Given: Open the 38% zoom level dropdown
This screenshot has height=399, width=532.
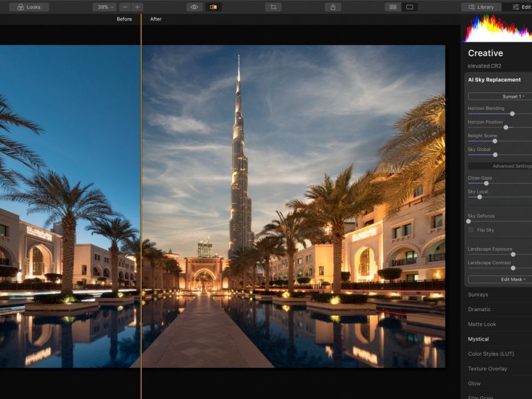Looking at the screenshot, I should (104, 7).
